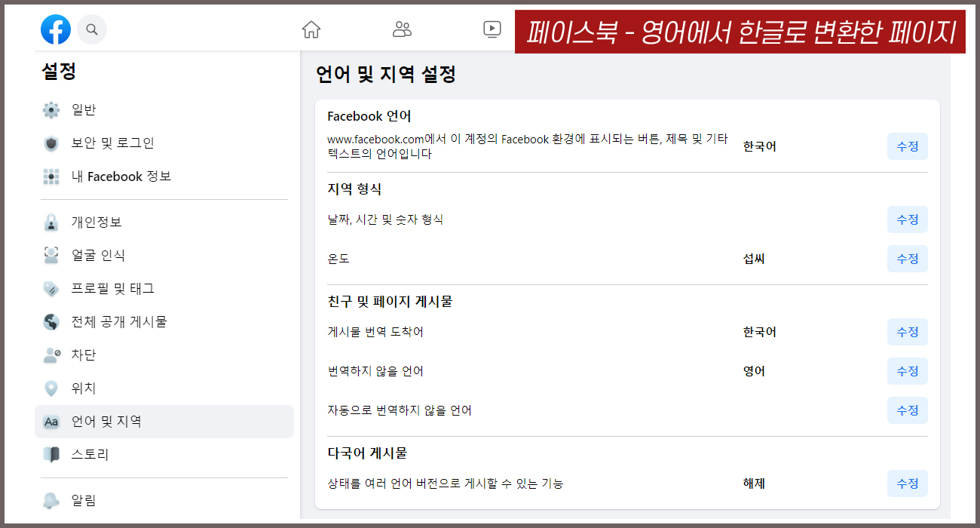Open 일반 settings menu item
The width and height of the screenshot is (980, 528).
coord(164,110)
